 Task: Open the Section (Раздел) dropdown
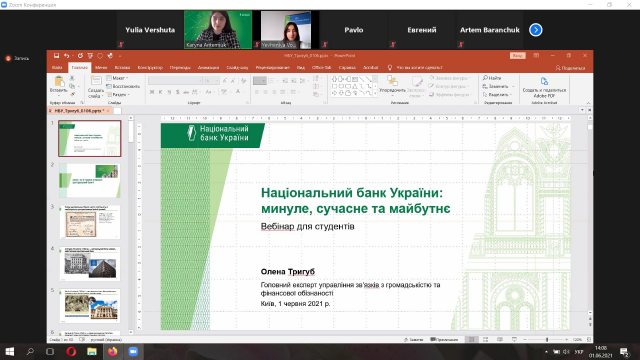tap(118, 94)
